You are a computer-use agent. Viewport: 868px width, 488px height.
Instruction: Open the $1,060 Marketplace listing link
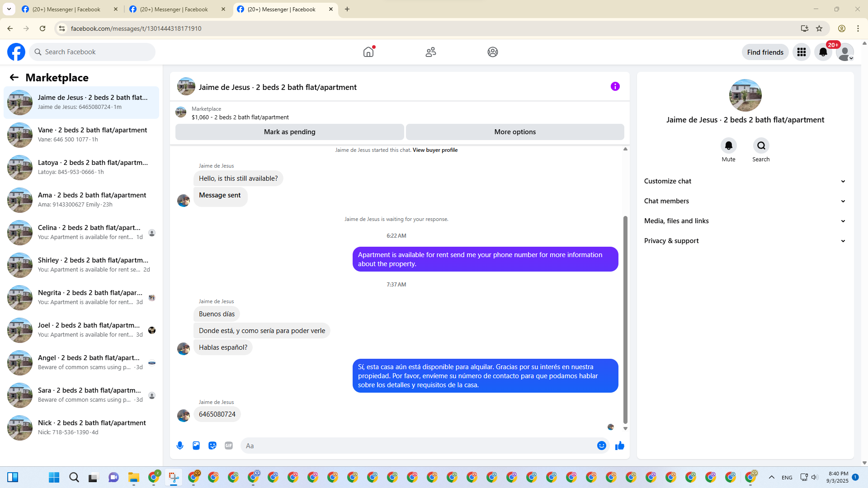tap(240, 117)
